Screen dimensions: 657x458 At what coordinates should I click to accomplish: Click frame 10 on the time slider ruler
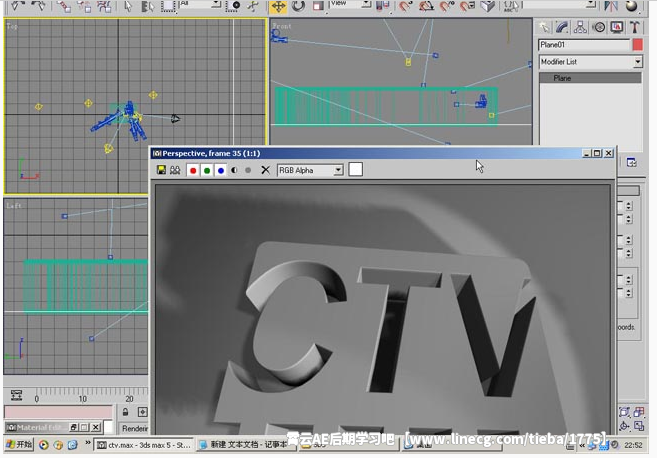(83, 398)
